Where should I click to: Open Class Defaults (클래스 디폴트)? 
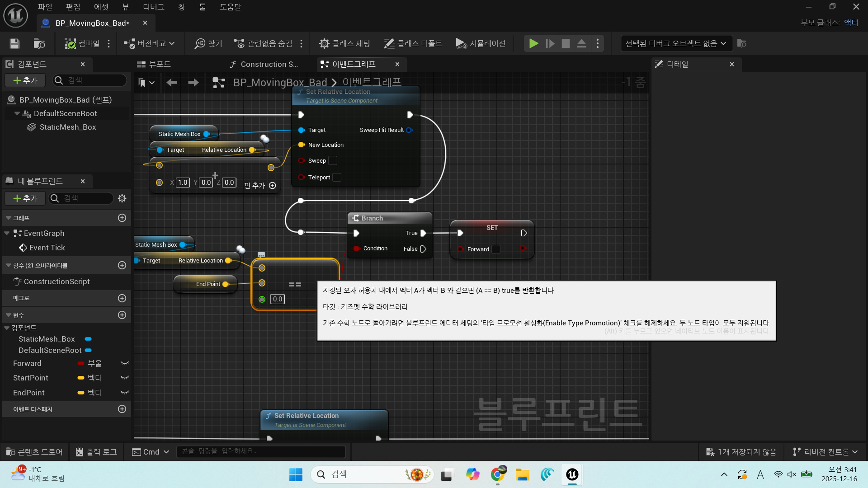pos(413,43)
